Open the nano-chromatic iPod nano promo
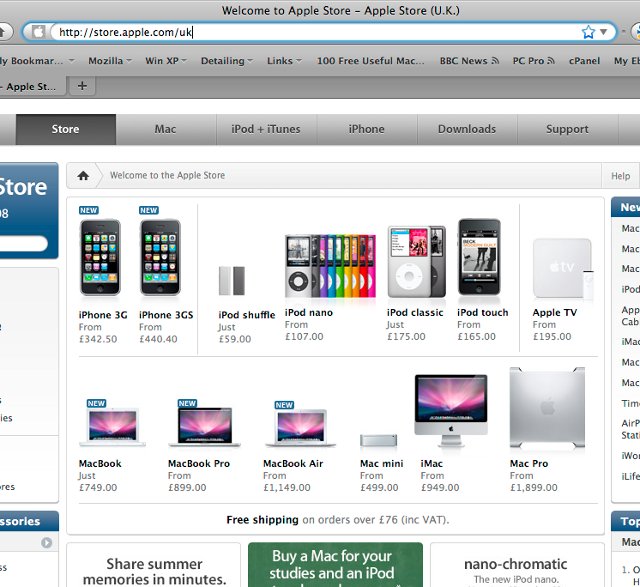Screen dimensions: 640x587 [x=517, y=565]
